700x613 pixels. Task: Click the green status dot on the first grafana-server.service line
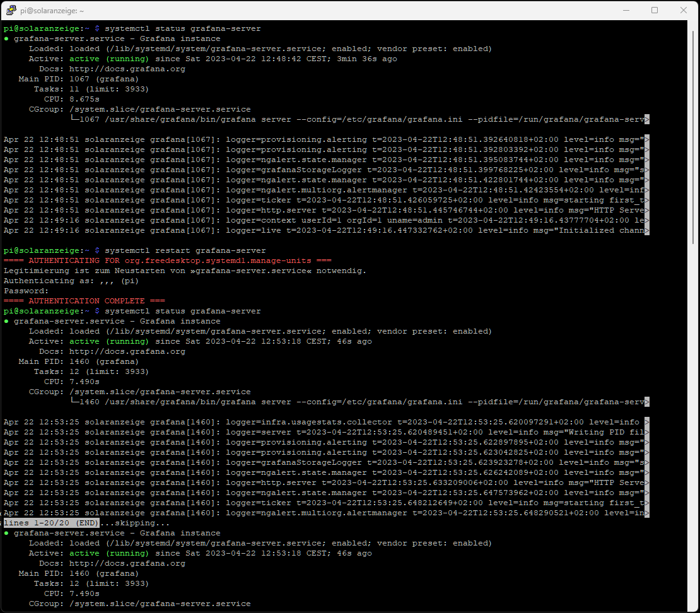click(6, 38)
